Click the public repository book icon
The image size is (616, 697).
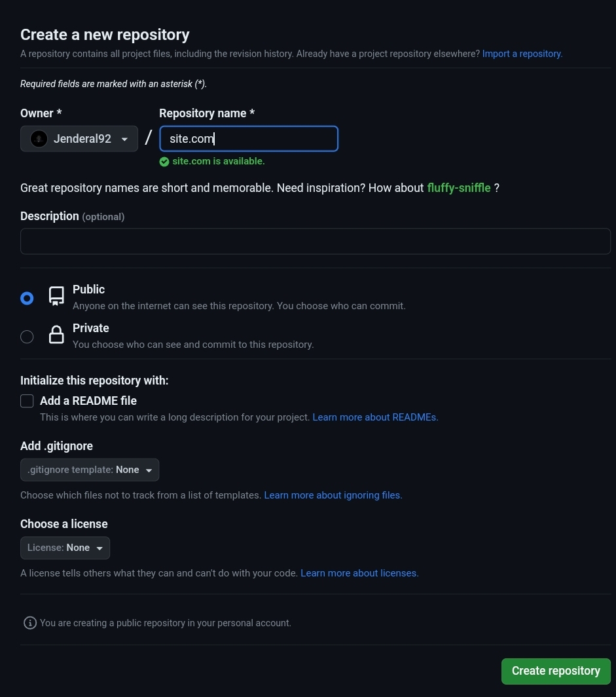[x=56, y=296]
